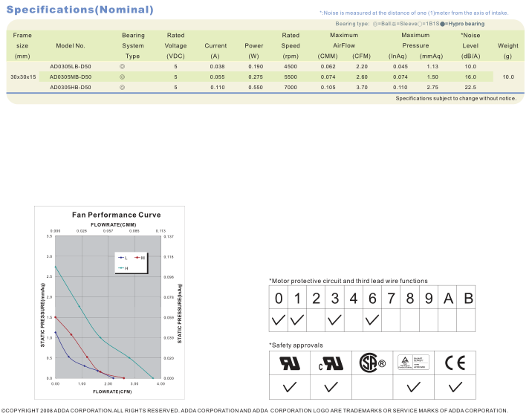The width and height of the screenshot is (532, 419).
Task: Click model number AD0305MB-D50
Action: click(x=71, y=77)
